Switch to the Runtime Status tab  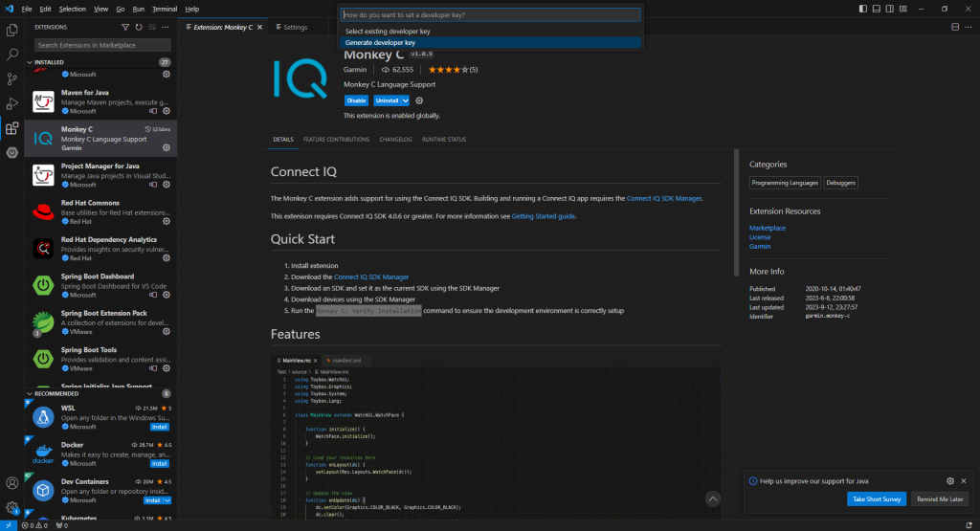coord(444,140)
